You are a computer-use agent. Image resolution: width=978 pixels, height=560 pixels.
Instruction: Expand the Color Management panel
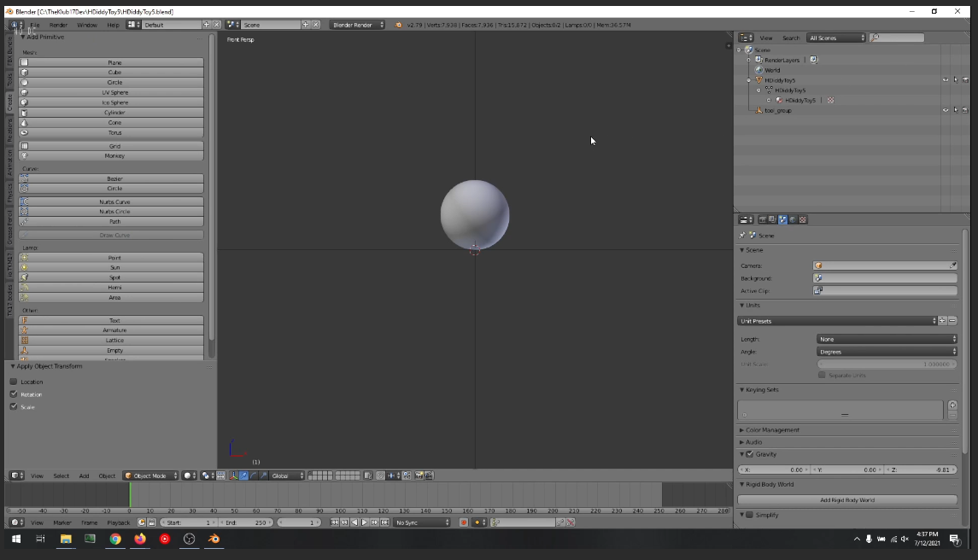(x=741, y=430)
